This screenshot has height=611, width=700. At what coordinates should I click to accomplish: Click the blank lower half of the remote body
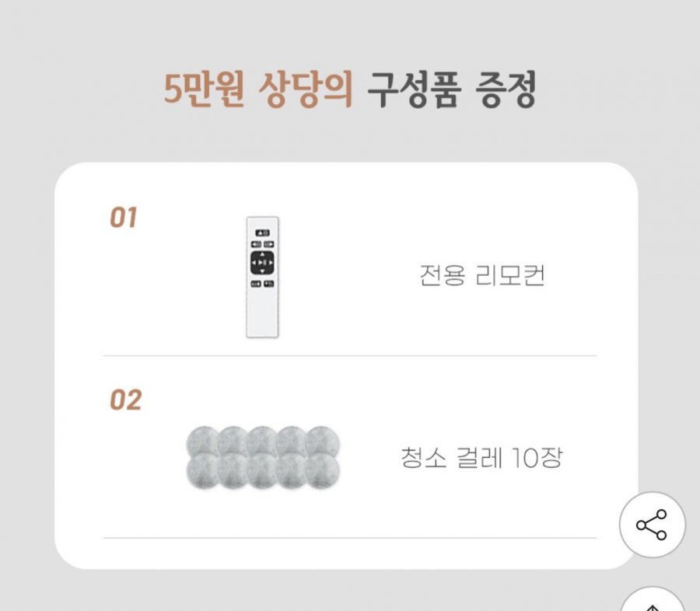[262, 313]
